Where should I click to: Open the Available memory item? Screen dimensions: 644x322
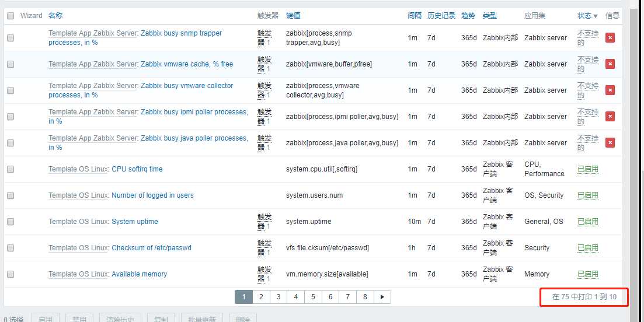pyautogui.click(x=139, y=274)
